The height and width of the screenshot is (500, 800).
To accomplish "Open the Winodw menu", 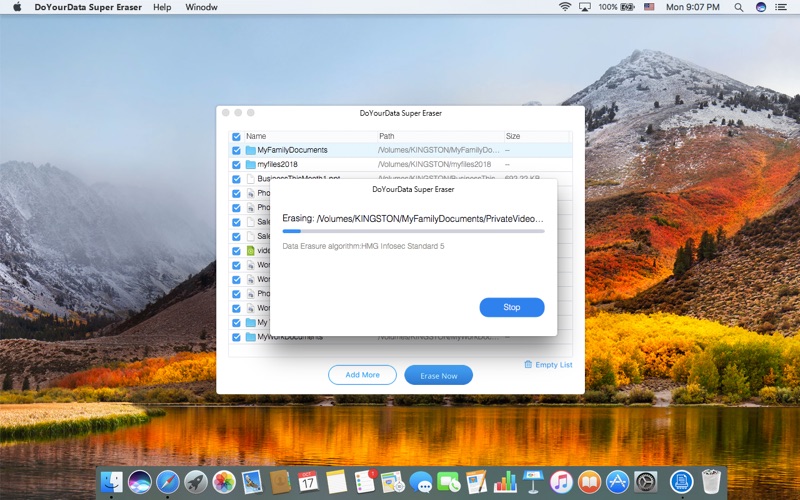I will tap(201, 7).
